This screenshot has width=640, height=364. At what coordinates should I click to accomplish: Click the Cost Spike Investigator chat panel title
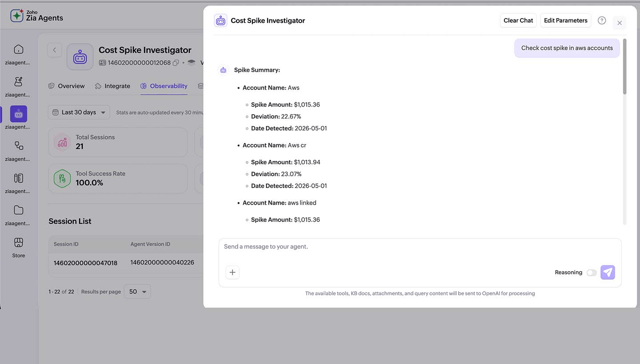pos(268,20)
